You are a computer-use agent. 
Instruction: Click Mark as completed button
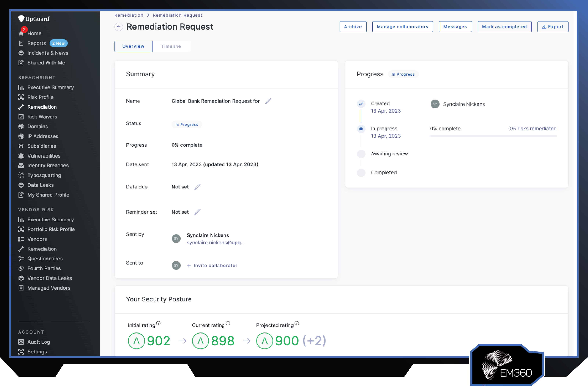pos(504,27)
